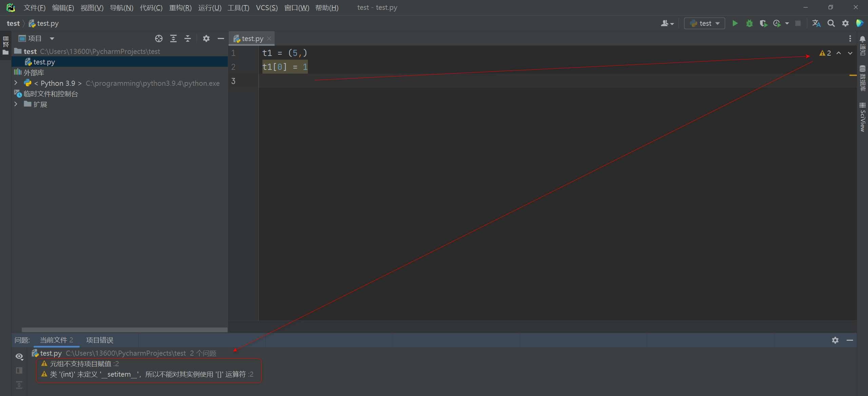Viewport: 868px width, 396px height.
Task: Open the run configuration test dropdown
Action: (x=705, y=23)
